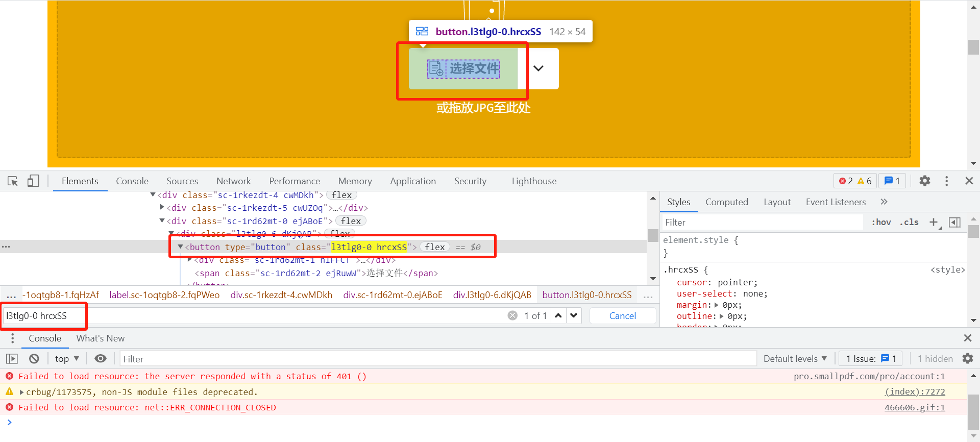Open source link (index):7272
Viewport: 980px width, 442px height.
(915, 391)
